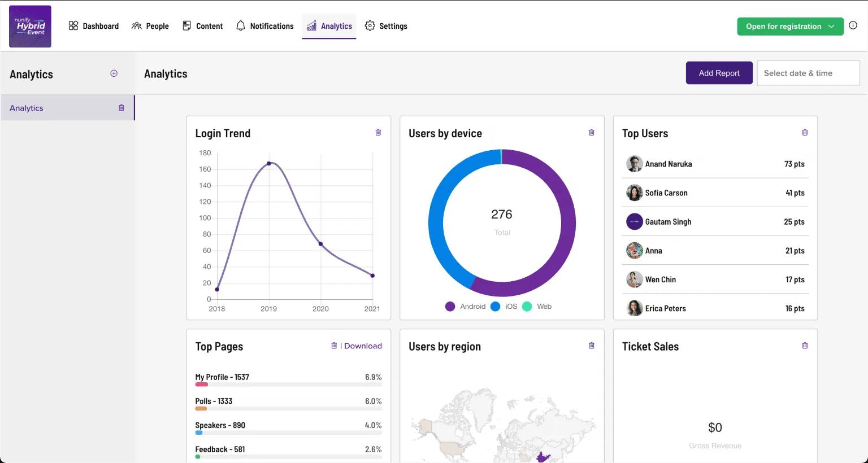Delete the Login Trend widget
The height and width of the screenshot is (463, 868).
click(378, 133)
